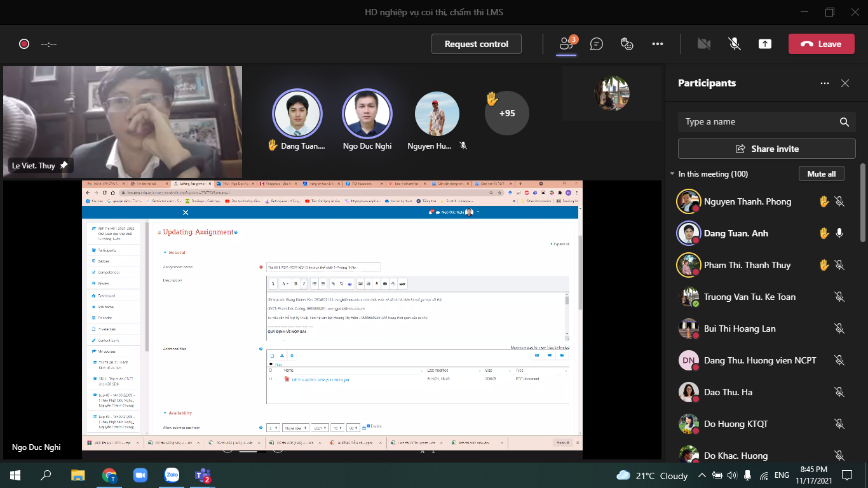Toggle the camera on

(703, 44)
